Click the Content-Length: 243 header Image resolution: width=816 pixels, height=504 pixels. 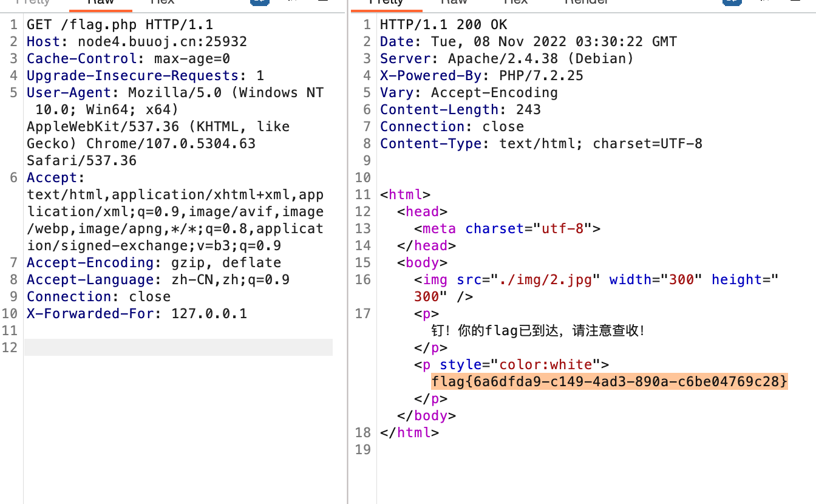(460, 110)
